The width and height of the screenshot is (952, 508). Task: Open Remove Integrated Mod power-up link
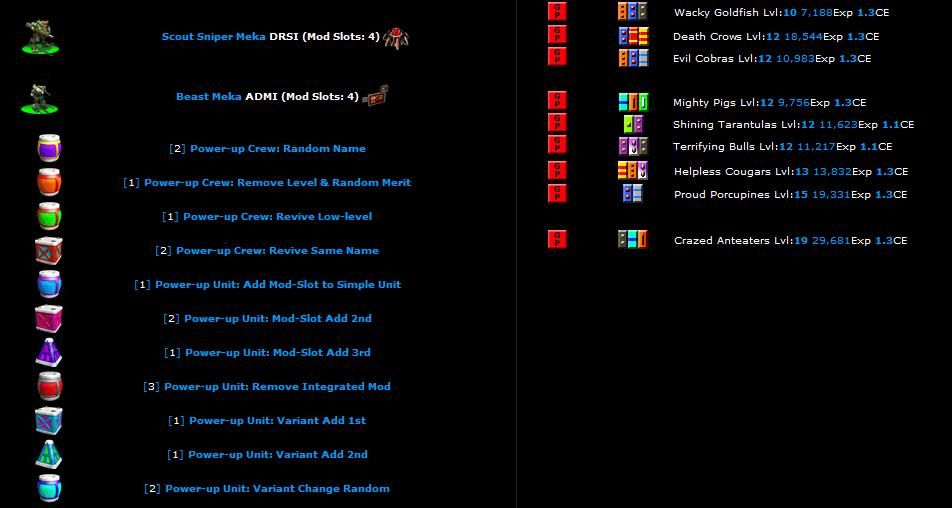(277, 387)
